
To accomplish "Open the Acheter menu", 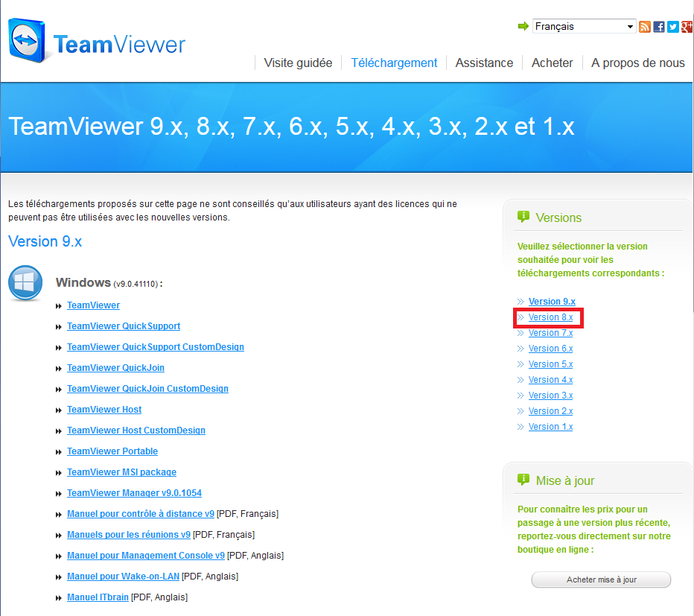I will 552,63.
